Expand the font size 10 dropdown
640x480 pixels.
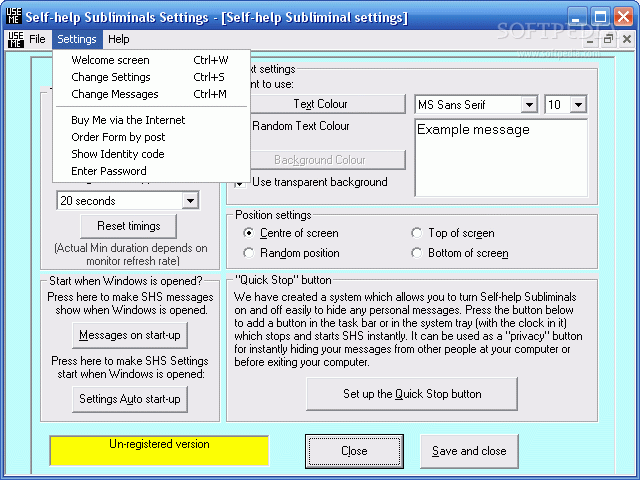578,105
